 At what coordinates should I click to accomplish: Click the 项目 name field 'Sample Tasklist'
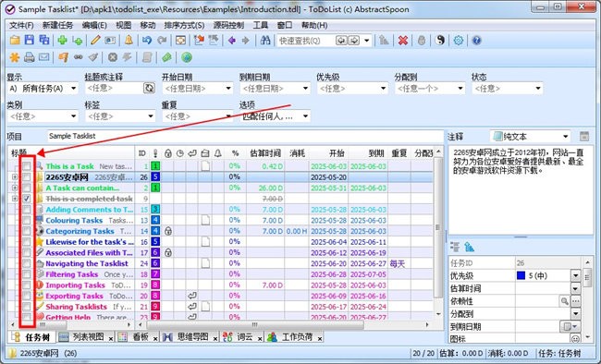click(245, 136)
